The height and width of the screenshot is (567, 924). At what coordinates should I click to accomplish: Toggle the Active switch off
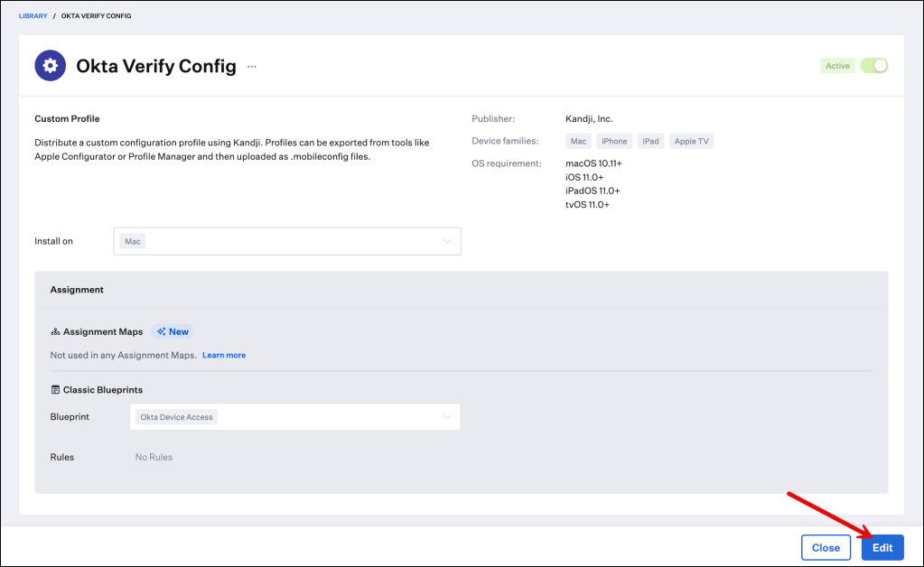pos(873,66)
